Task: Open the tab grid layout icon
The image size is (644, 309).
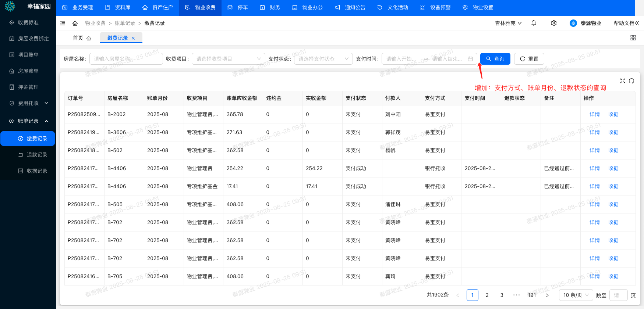Action: point(633,38)
